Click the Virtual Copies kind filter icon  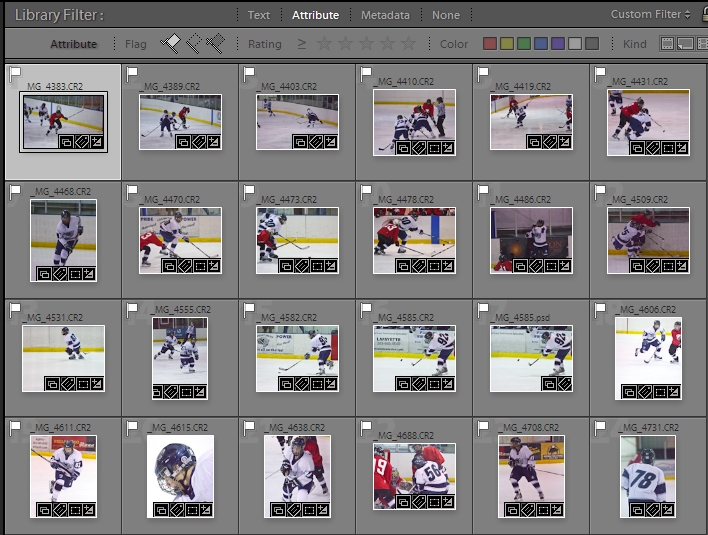click(x=686, y=44)
